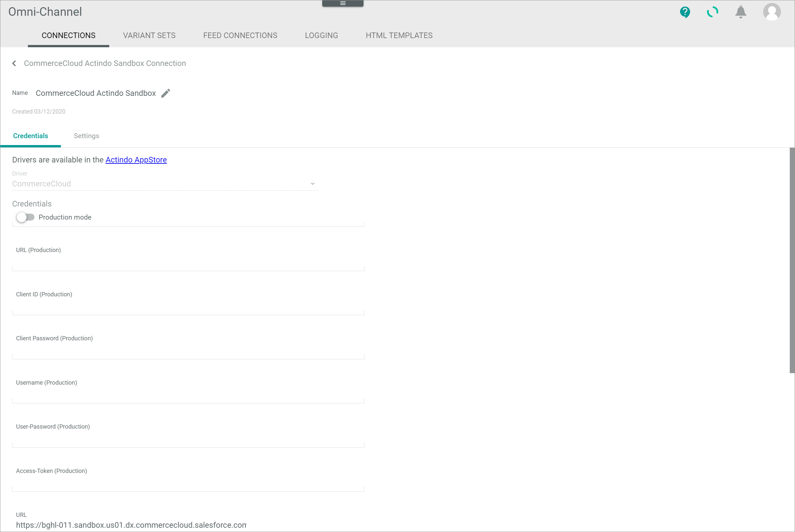Edit connection name with pencil icon
The width and height of the screenshot is (795, 532).
pos(165,93)
